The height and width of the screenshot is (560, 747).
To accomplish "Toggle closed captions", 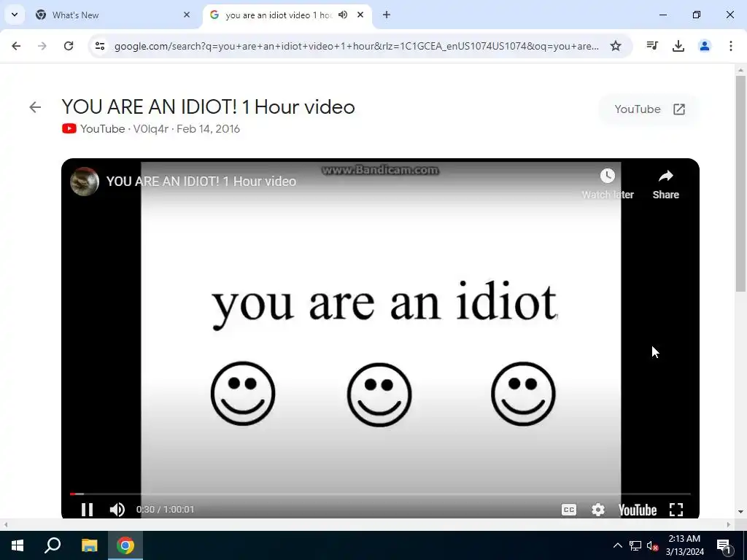I will tap(569, 510).
